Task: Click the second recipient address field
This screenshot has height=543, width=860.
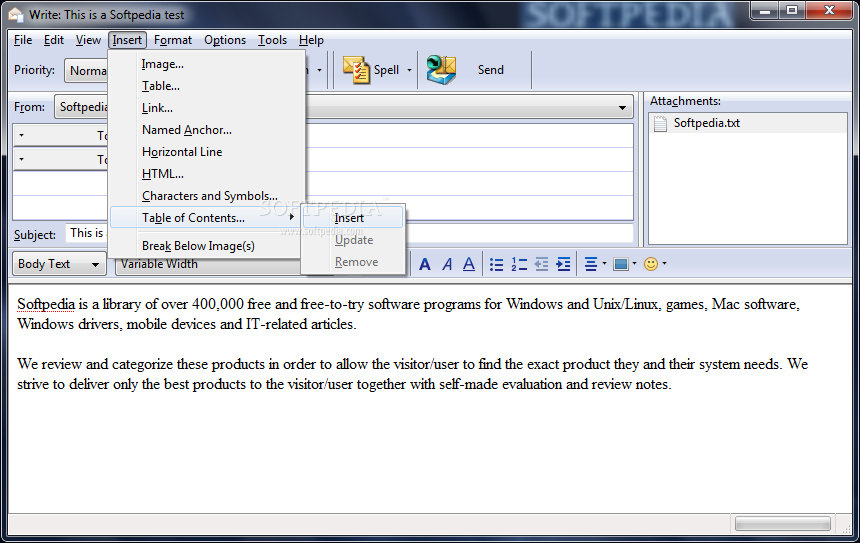Action: [x=468, y=160]
